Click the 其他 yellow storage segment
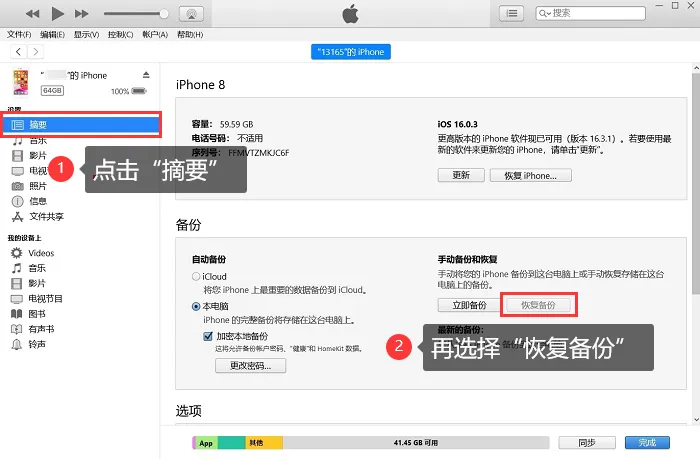This screenshot has width=700, height=459. tap(264, 443)
